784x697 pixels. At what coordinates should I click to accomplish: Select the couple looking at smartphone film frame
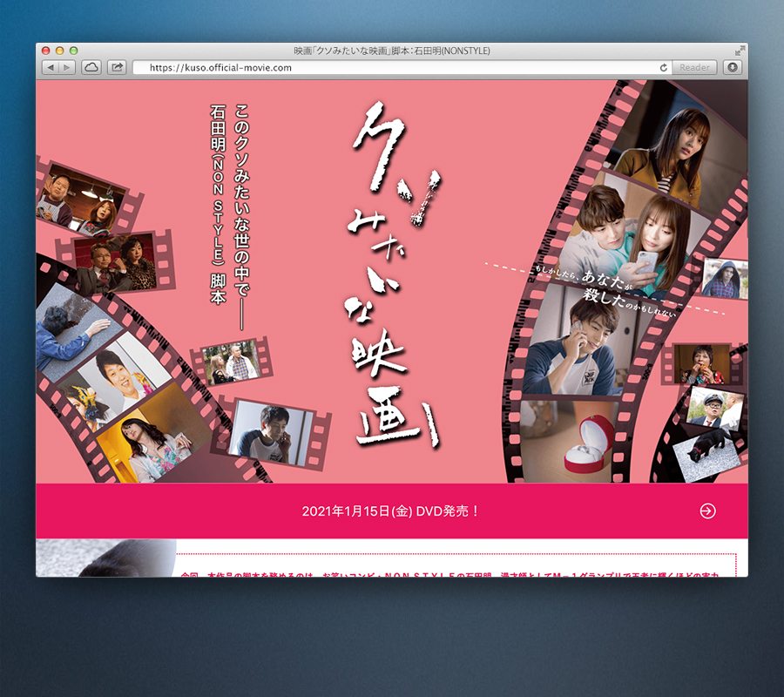pos(632,231)
